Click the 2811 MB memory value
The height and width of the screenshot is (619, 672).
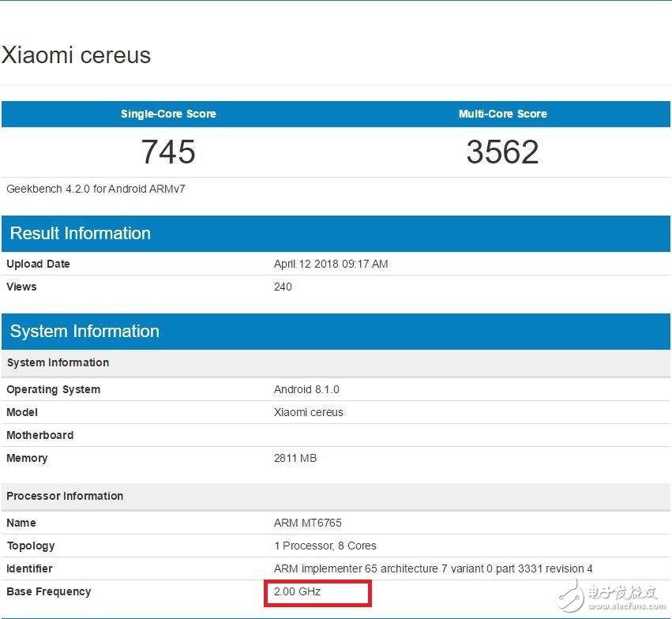[295, 458]
